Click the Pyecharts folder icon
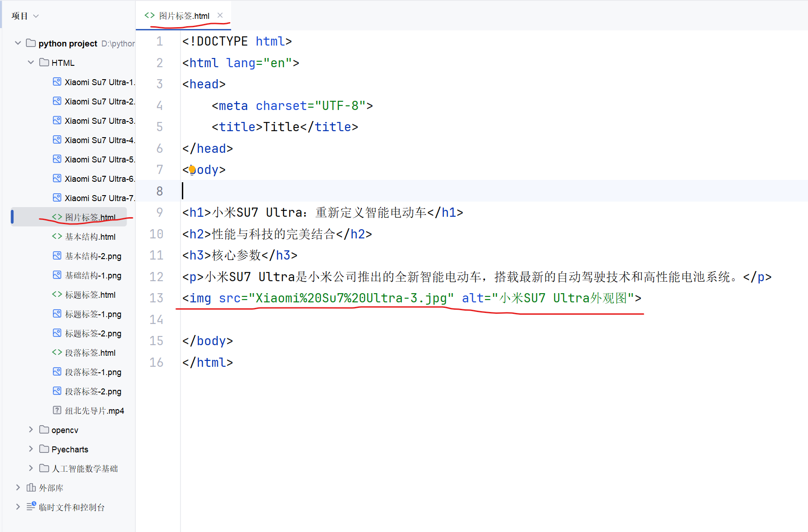The image size is (808, 532). tap(44, 449)
